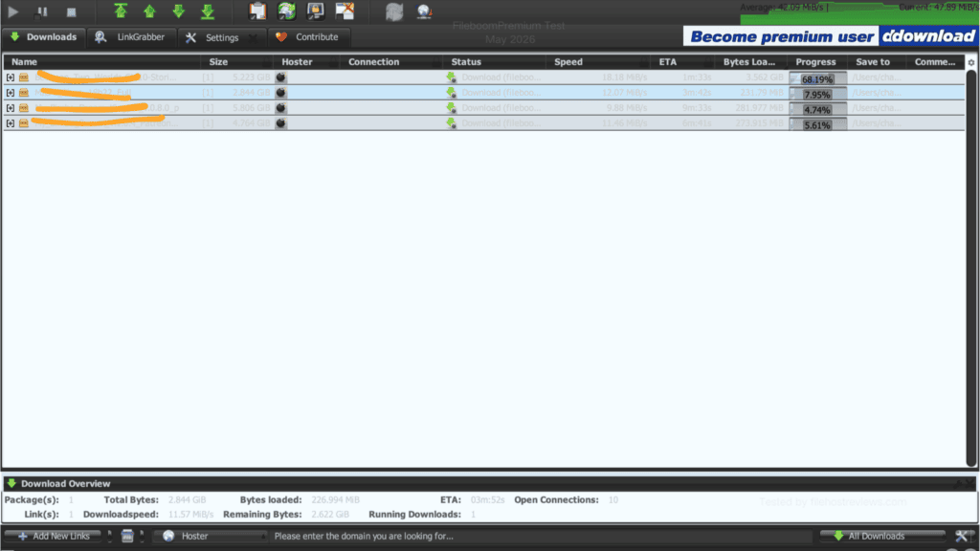
Task: Sort by ETA column header
Action: coord(682,62)
